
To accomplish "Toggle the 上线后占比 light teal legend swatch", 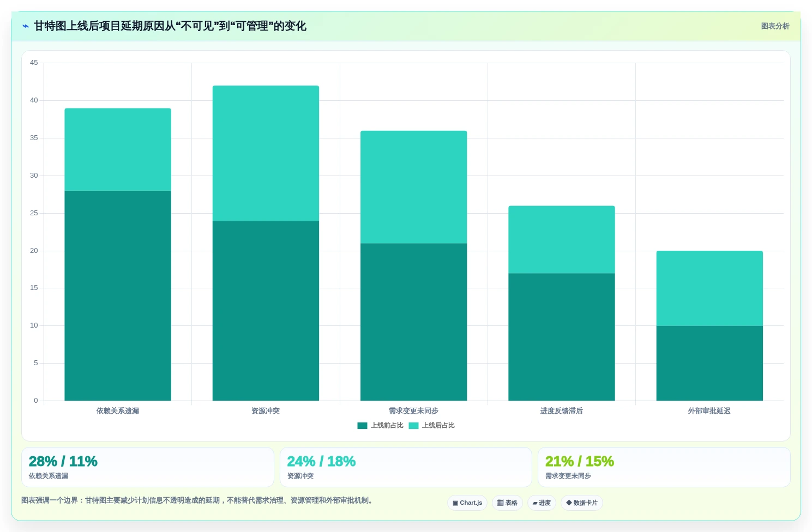I will point(413,426).
